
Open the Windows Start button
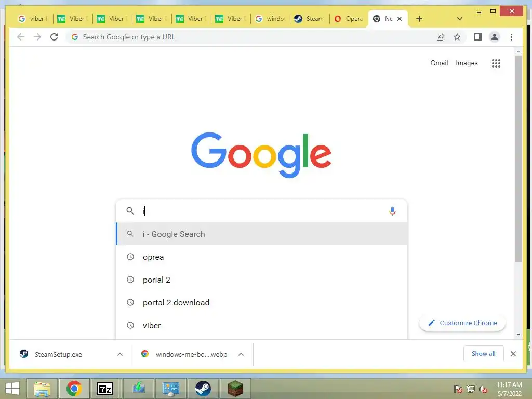[12, 389]
